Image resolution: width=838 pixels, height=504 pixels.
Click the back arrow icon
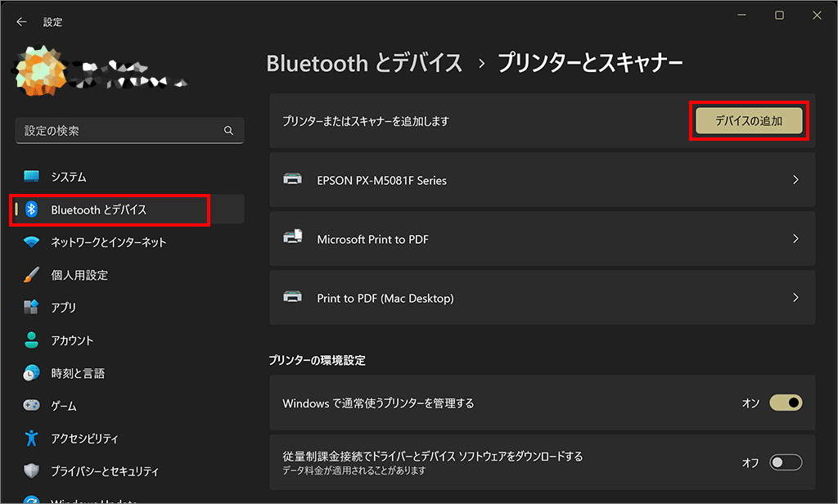[x=21, y=22]
